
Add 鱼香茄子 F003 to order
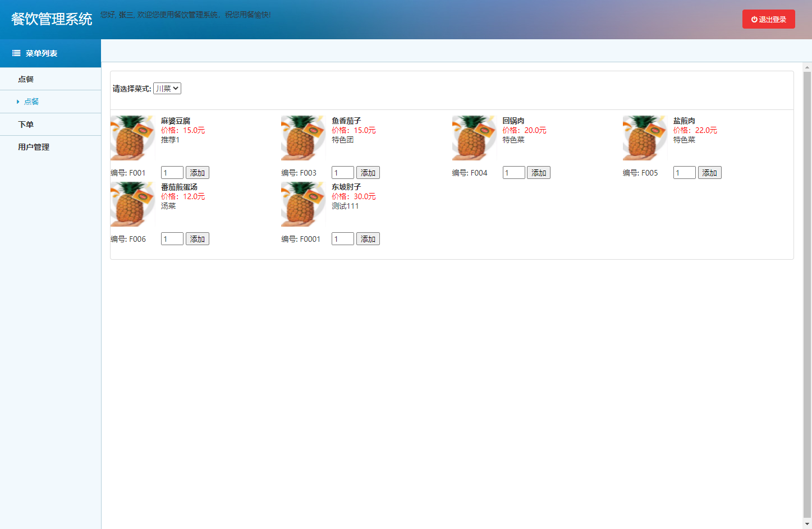coord(368,173)
